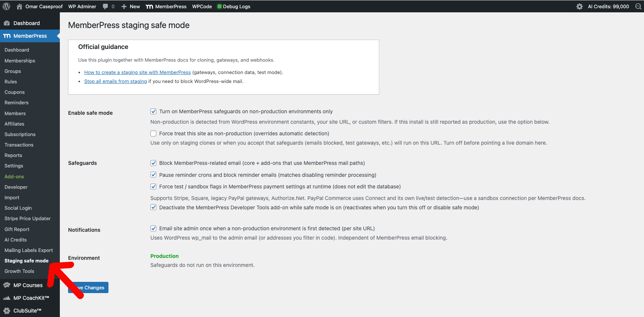The image size is (644, 317).
Task: Open the gear icon near AI Credits
Action: 579,6
